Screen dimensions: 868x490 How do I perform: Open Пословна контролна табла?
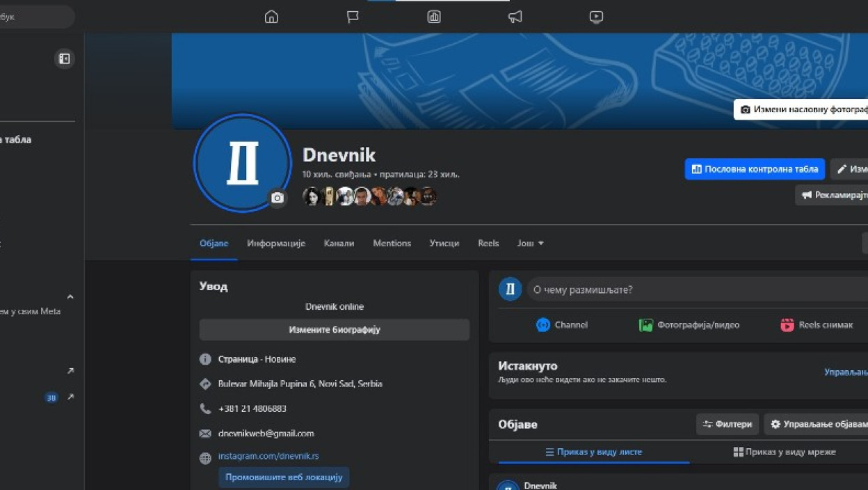point(755,169)
